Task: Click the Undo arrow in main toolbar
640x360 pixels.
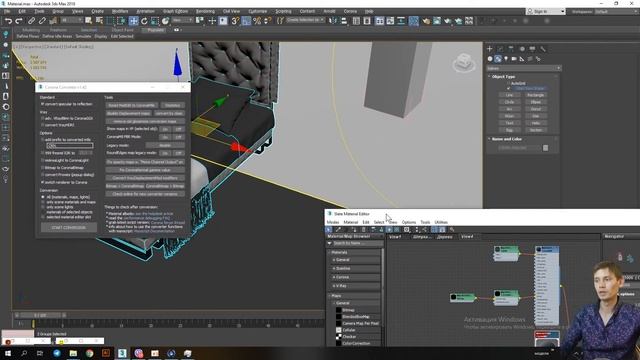Action: [x=8, y=20]
